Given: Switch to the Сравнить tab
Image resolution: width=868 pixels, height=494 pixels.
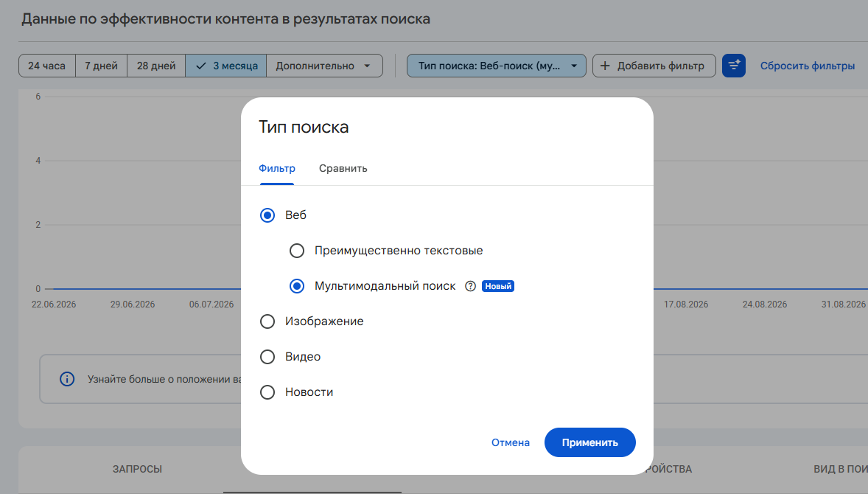Looking at the screenshot, I should pos(343,168).
